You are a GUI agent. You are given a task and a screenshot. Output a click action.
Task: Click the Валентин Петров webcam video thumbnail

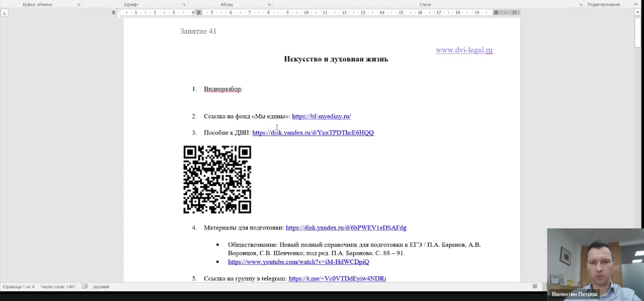click(x=595, y=265)
